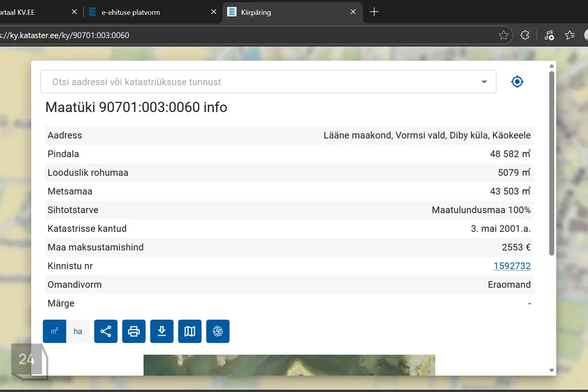Open Kinnistu nr link 1592732

[512, 266]
